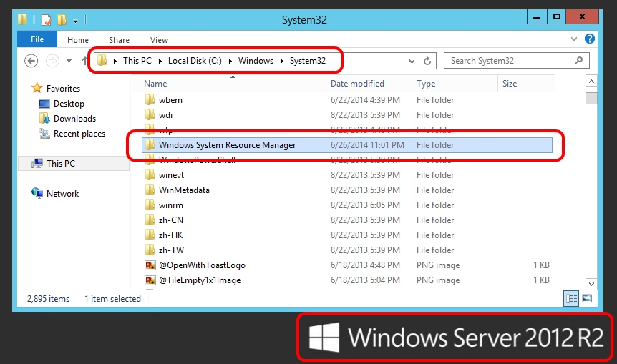Sort by the Type column header

(x=455, y=84)
